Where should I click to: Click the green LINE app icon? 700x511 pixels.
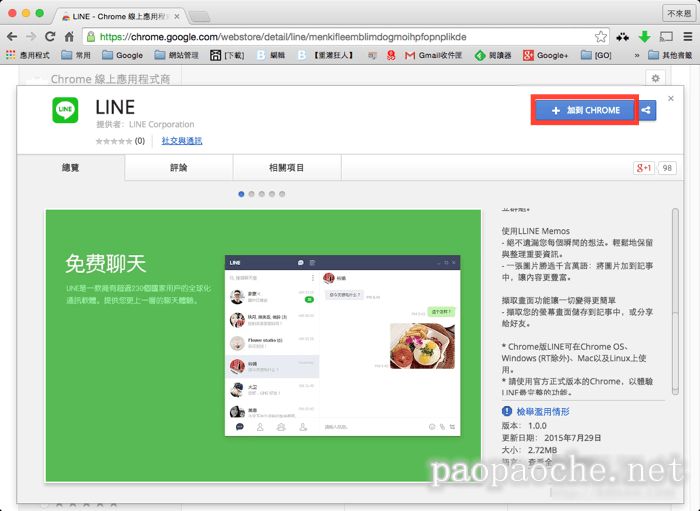(x=65, y=110)
